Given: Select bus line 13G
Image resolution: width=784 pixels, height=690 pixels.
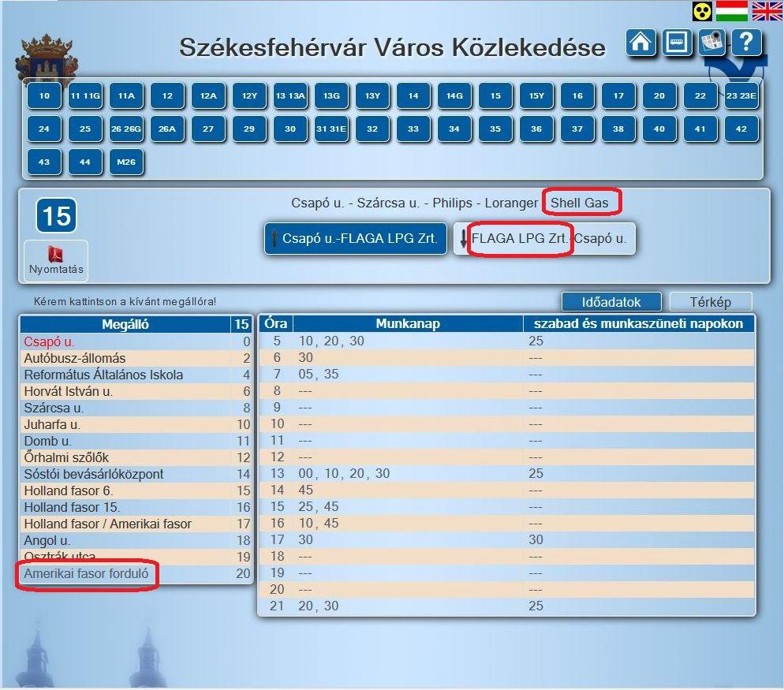Looking at the screenshot, I should tap(331, 95).
